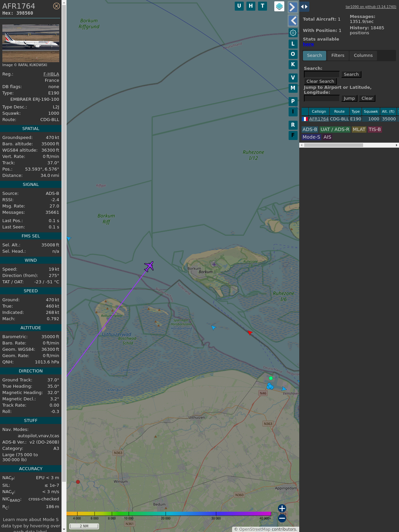Sort table by Callsign column
The width and height of the screenshot is (399, 532).
pyautogui.click(x=319, y=112)
